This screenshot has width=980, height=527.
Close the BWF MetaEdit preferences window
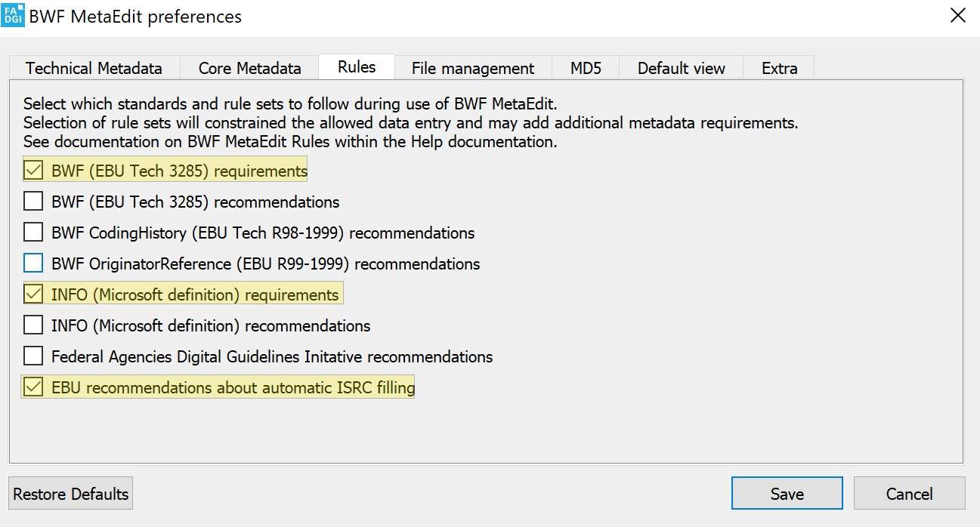point(957,16)
